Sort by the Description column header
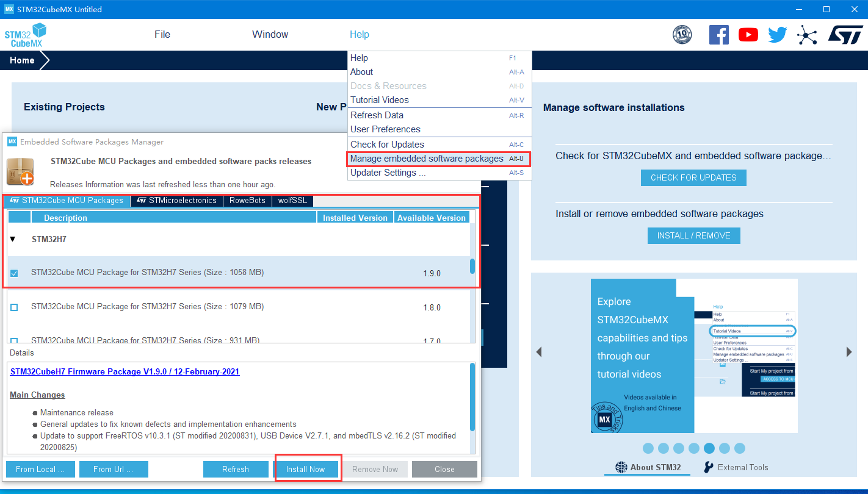868x494 pixels. tap(173, 218)
